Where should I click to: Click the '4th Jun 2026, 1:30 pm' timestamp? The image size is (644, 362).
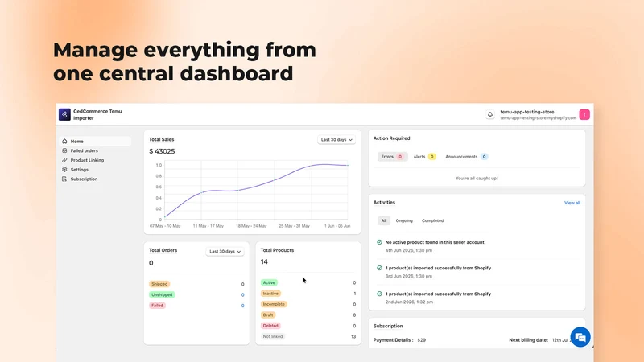click(409, 250)
